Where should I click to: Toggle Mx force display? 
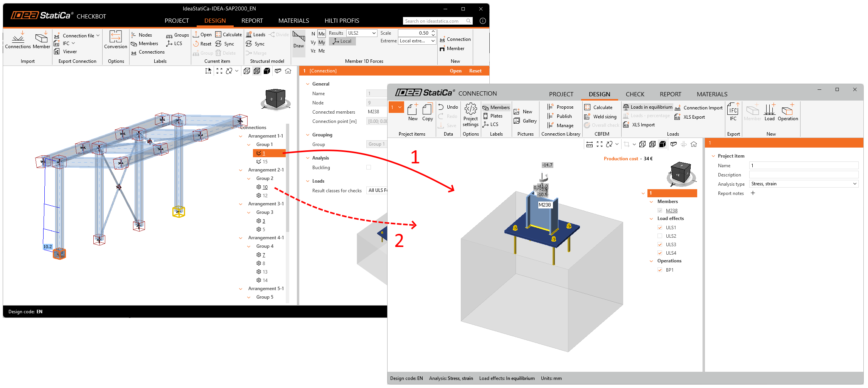pos(322,34)
